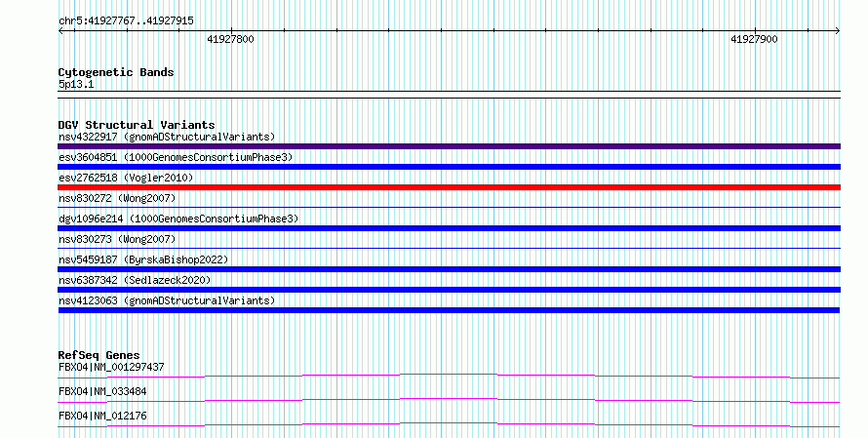Viewport: 868px width, 438px height.
Task: Open variant nsv830273 (Wong2007) label
Action: click(117, 239)
